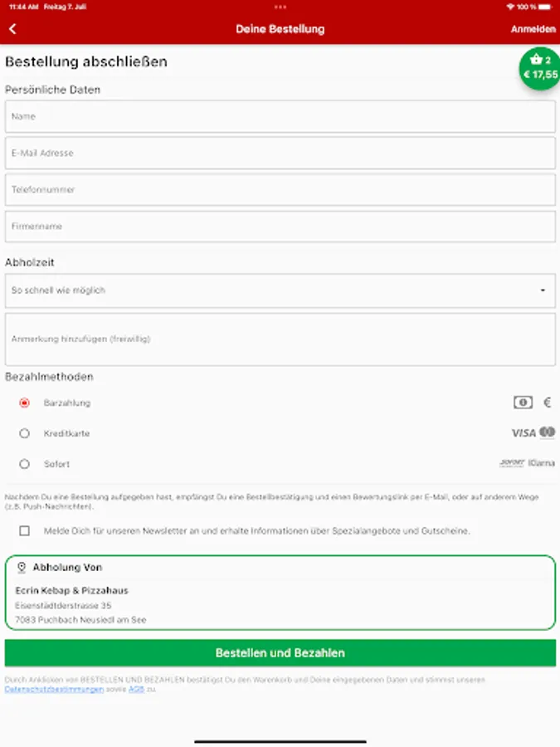Open the Datenschutzbestimmungen link
560x747 pixels.
54,689
